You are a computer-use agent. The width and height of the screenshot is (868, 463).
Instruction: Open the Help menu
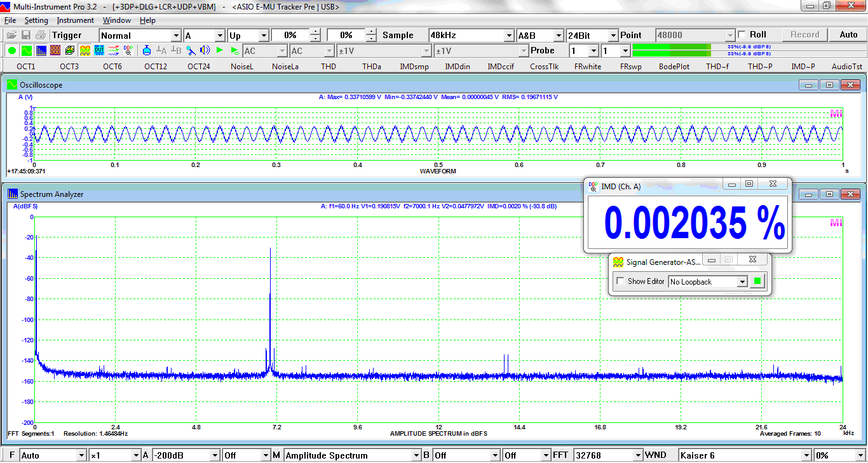pyautogui.click(x=147, y=20)
